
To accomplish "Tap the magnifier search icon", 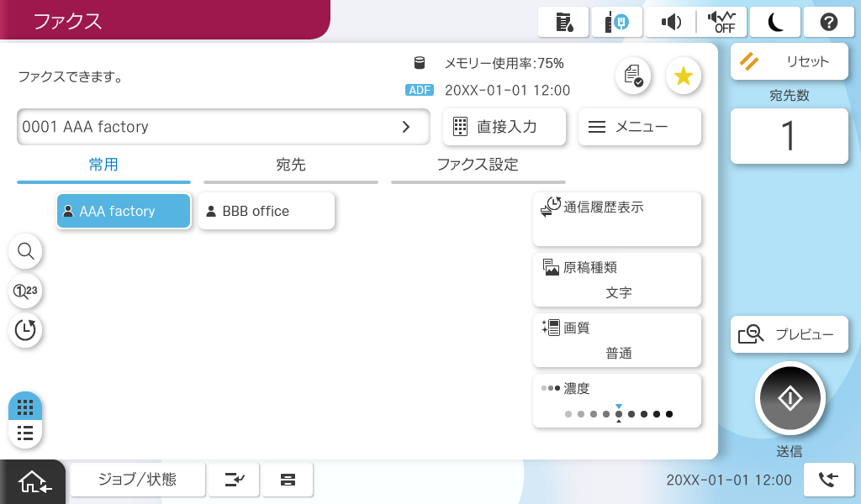I will click(25, 250).
